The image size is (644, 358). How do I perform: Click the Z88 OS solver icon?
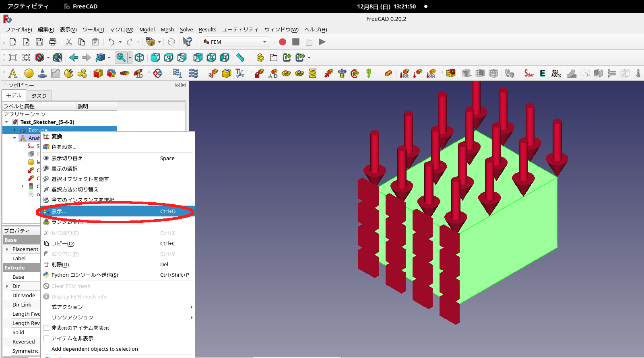(x=556, y=73)
